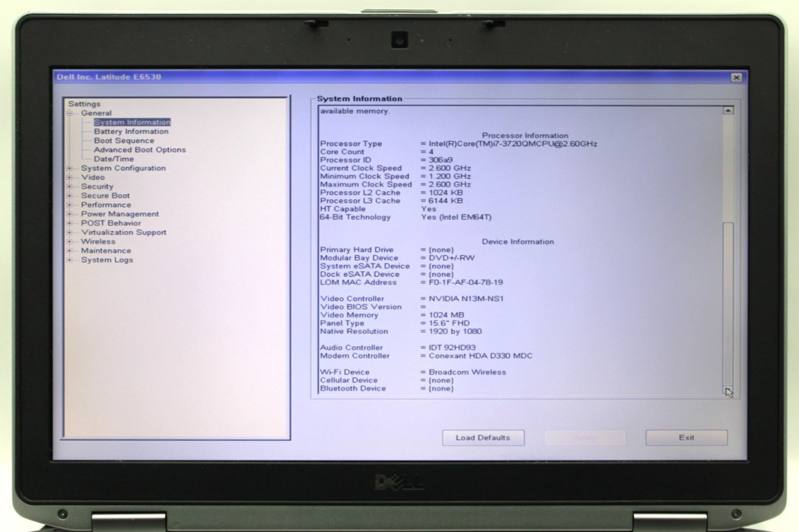Click the scrollbar up arrow

[728, 111]
